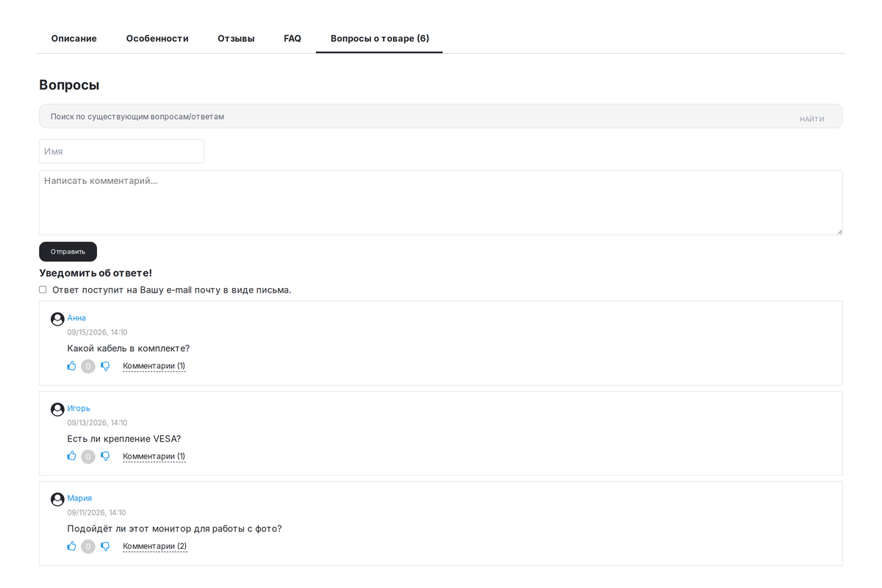Dislike Игорь's VESA question

105,456
